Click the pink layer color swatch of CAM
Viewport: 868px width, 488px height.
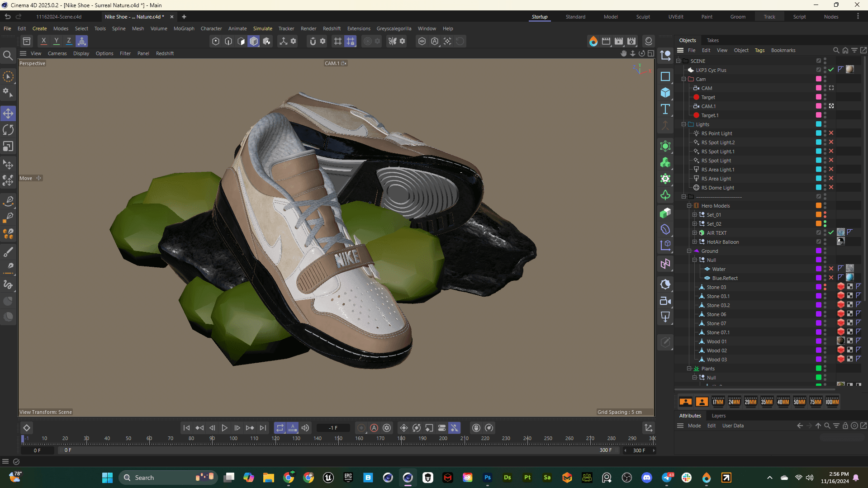(x=818, y=88)
